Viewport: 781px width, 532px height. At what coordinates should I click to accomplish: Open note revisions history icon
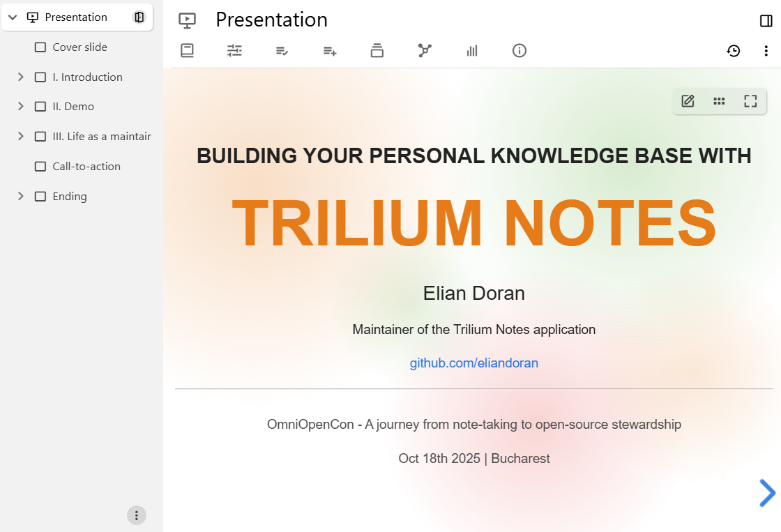733,50
